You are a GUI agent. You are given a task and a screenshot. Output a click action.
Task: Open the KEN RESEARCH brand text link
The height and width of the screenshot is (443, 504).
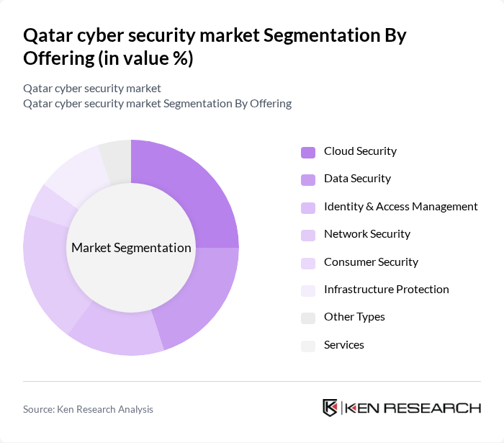tap(413, 408)
